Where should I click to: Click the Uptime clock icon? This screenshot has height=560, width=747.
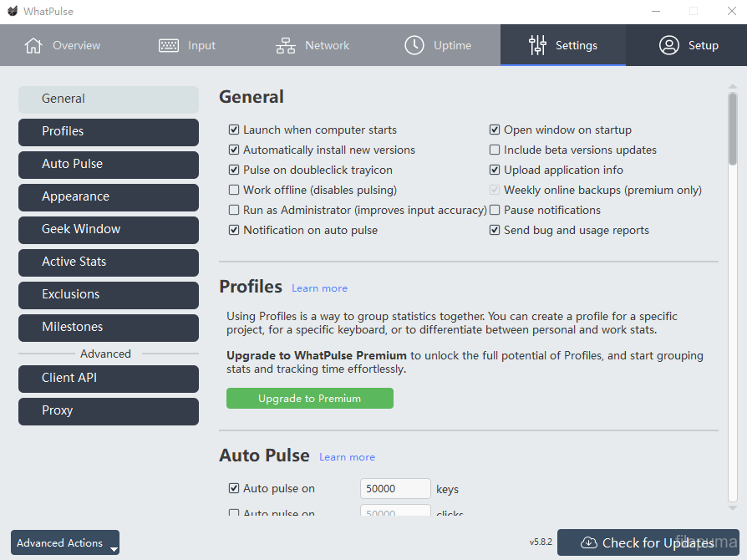414,45
